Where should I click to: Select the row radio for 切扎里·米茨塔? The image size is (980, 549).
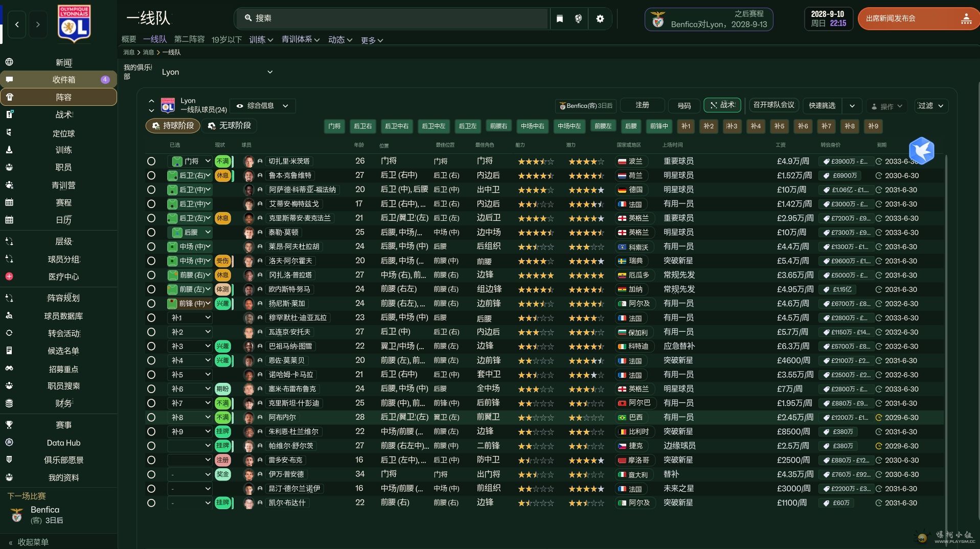[x=151, y=161]
